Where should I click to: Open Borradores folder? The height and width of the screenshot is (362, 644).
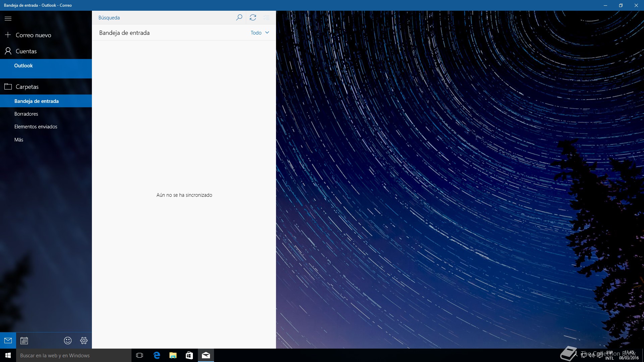[46, 114]
